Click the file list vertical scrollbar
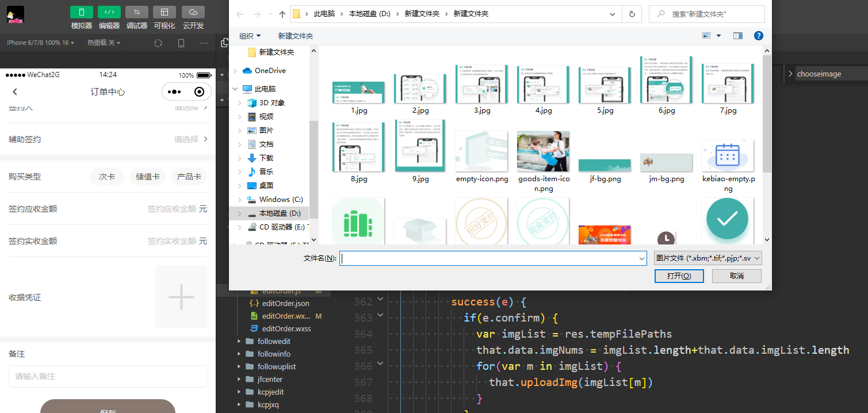Viewport: 868px width, 413px height. (767, 115)
